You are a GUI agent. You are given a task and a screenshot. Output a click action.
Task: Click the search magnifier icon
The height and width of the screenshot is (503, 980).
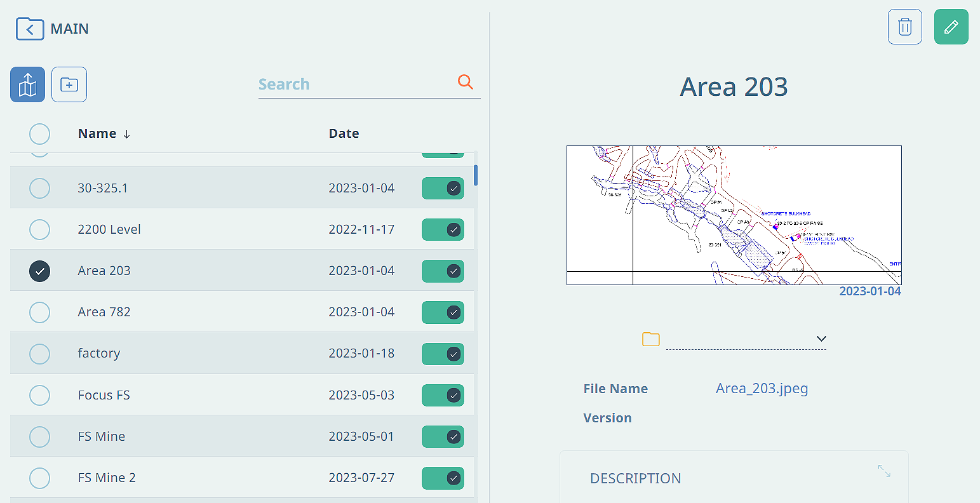click(x=466, y=82)
